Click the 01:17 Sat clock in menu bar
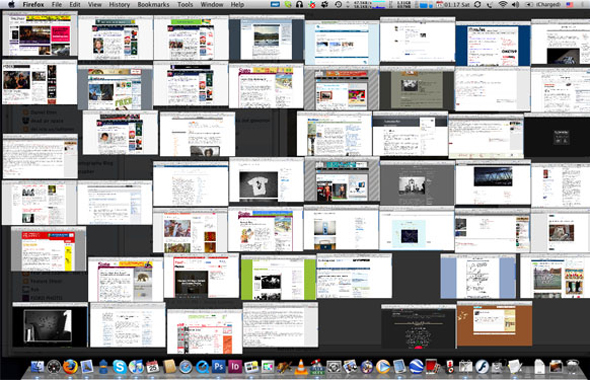The height and width of the screenshot is (380, 590). coord(458,5)
